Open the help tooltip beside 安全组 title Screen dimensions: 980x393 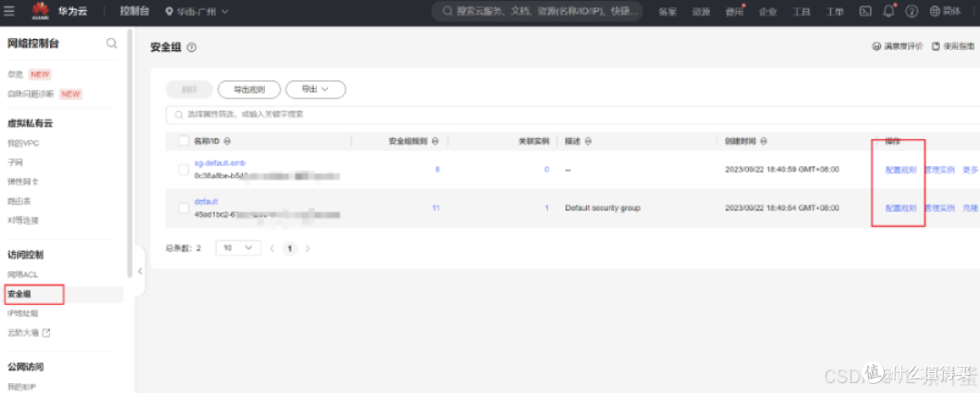(191, 47)
